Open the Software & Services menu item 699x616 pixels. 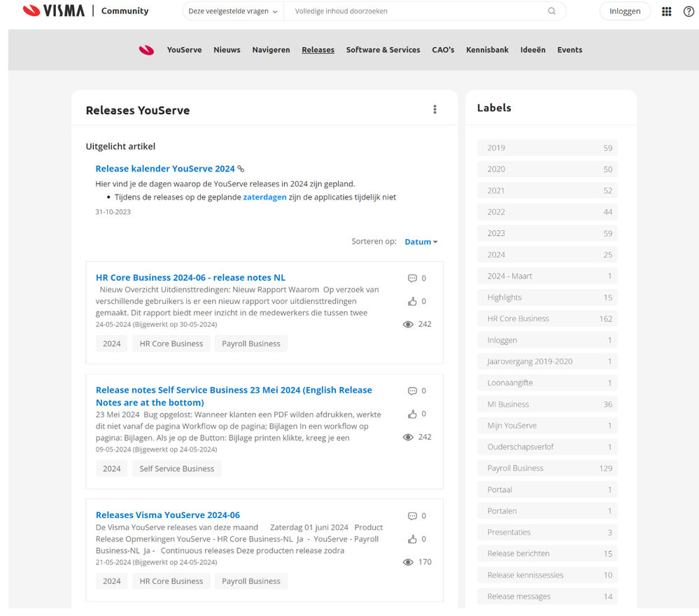(383, 50)
